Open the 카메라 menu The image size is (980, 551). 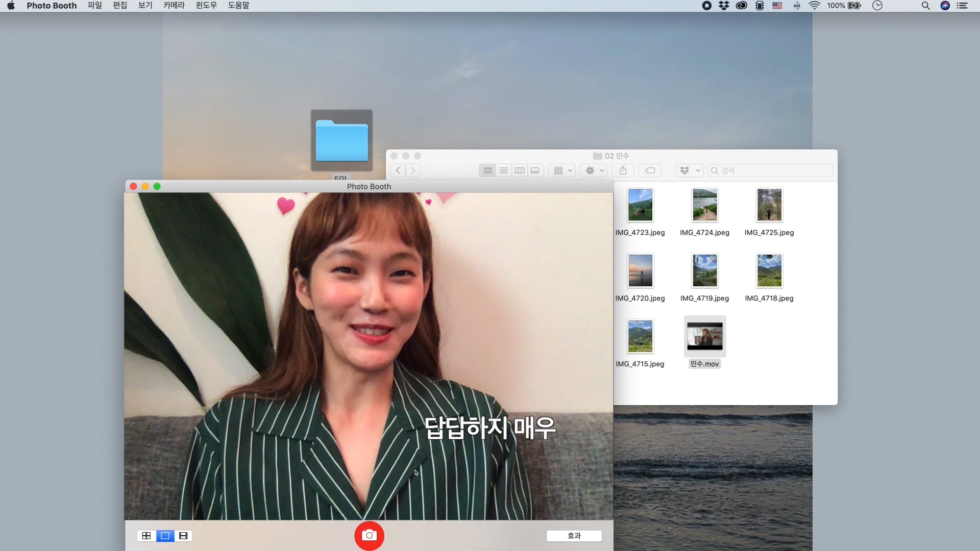174,6
